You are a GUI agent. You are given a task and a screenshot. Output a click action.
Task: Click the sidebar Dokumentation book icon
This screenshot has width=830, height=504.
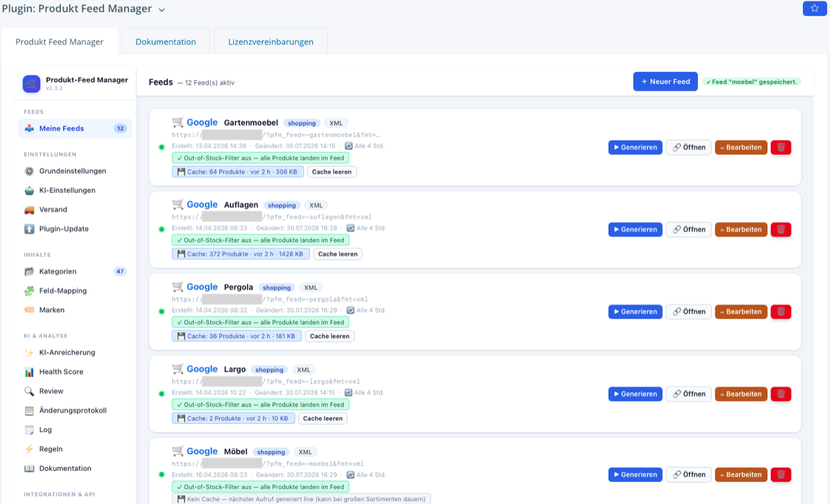(x=29, y=469)
